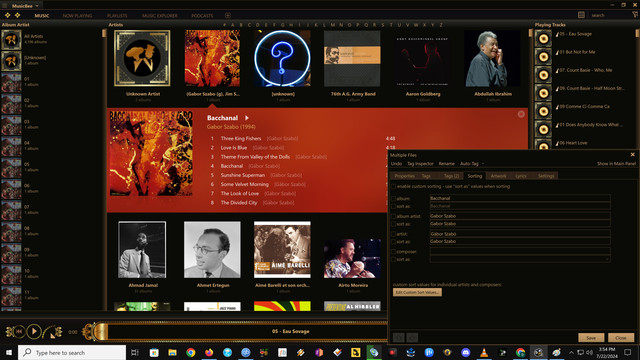Viewport: 640px width, 360px height.
Task: Open the Abdullah Ibrahim artist thumbnail
Action: click(493, 58)
